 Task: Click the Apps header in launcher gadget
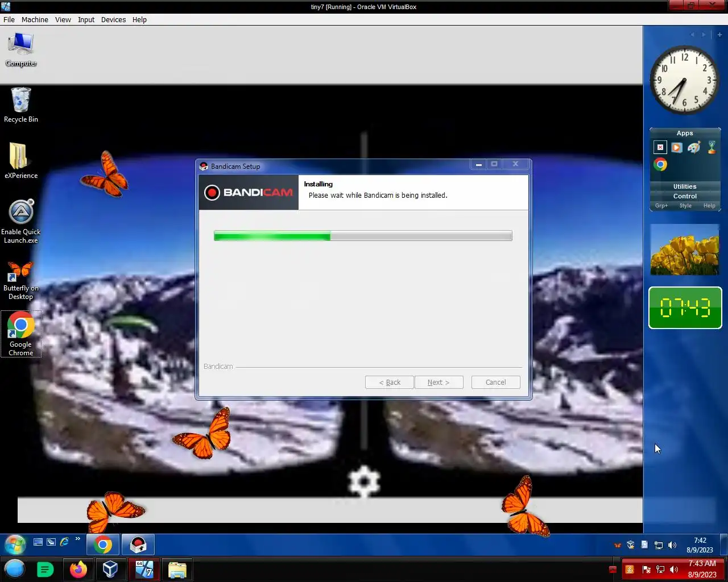[685, 133]
